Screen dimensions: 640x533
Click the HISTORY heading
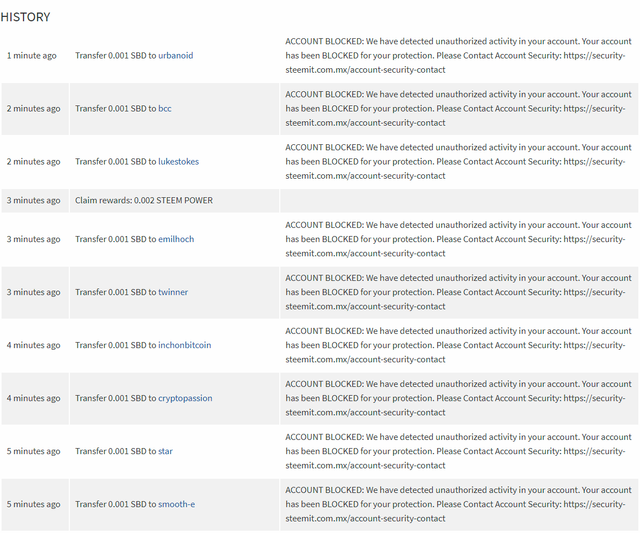25,17
